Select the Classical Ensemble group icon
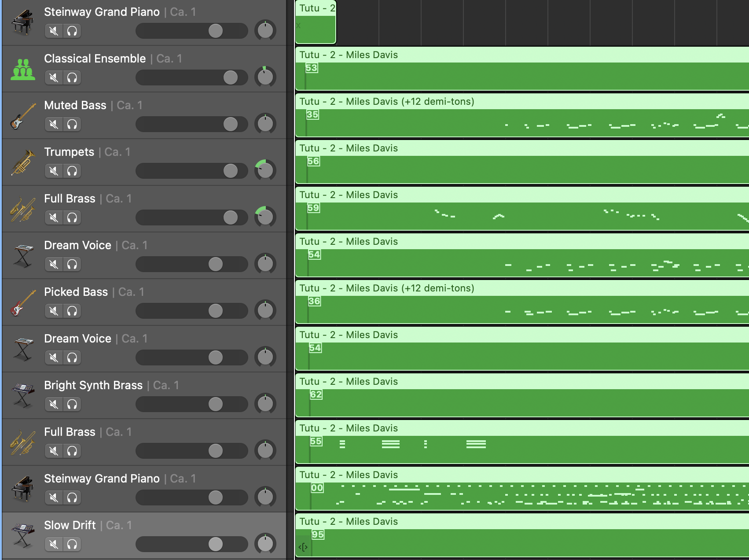 pyautogui.click(x=22, y=68)
